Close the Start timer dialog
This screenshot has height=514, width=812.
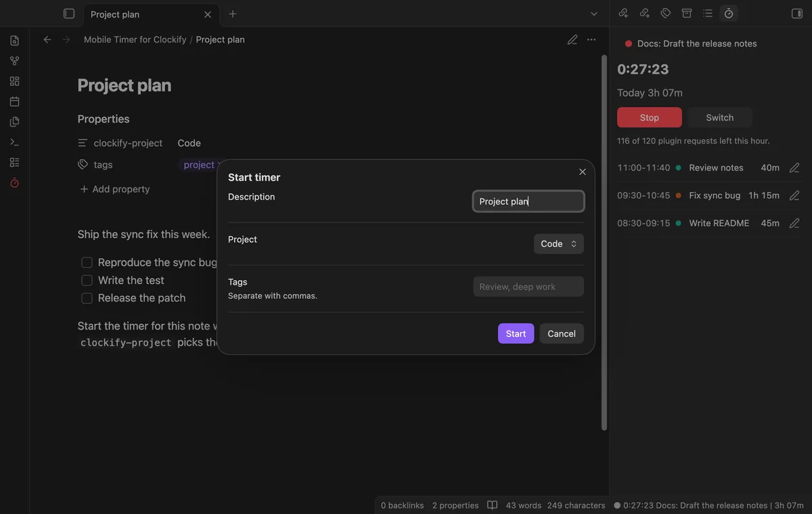[x=583, y=172]
